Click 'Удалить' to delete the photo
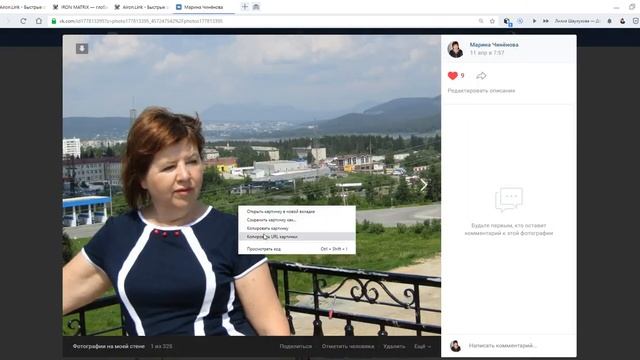The height and width of the screenshot is (360, 640). coord(394,346)
